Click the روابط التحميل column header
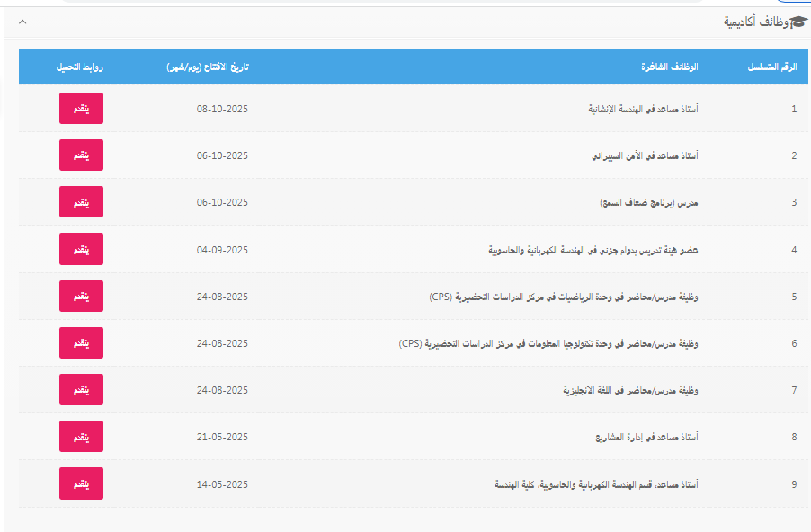Viewport: 811px width, 532px height. coord(81,67)
